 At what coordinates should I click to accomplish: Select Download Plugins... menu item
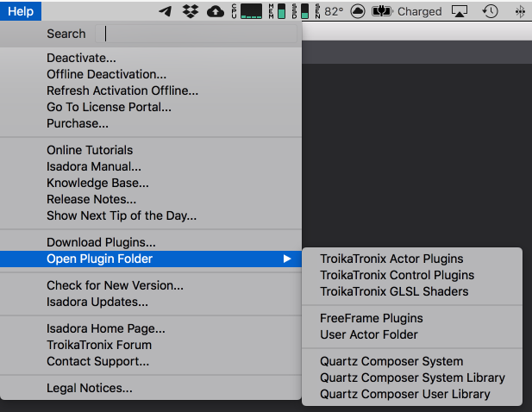tap(151, 242)
